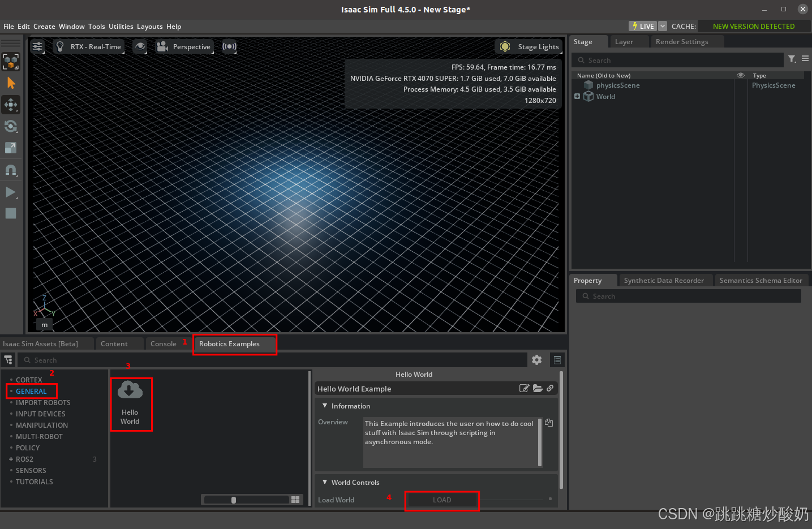
Task: Activate the Move gizmo tool
Action: click(11, 105)
